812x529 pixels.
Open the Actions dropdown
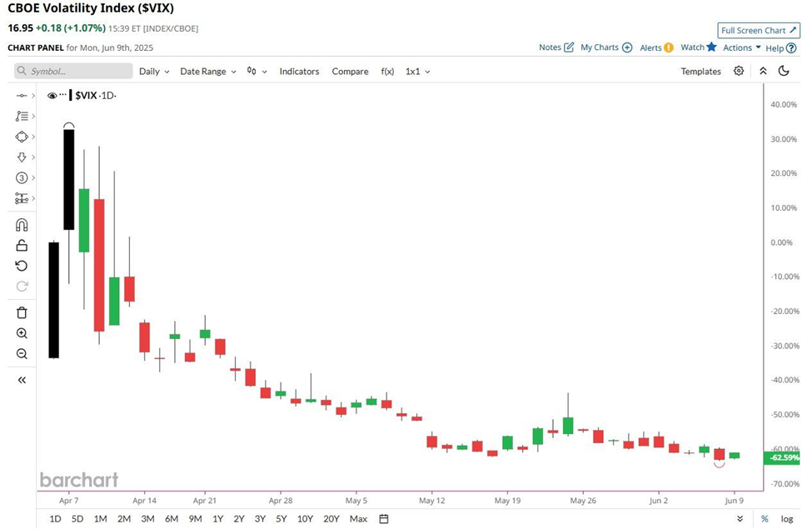click(742, 47)
